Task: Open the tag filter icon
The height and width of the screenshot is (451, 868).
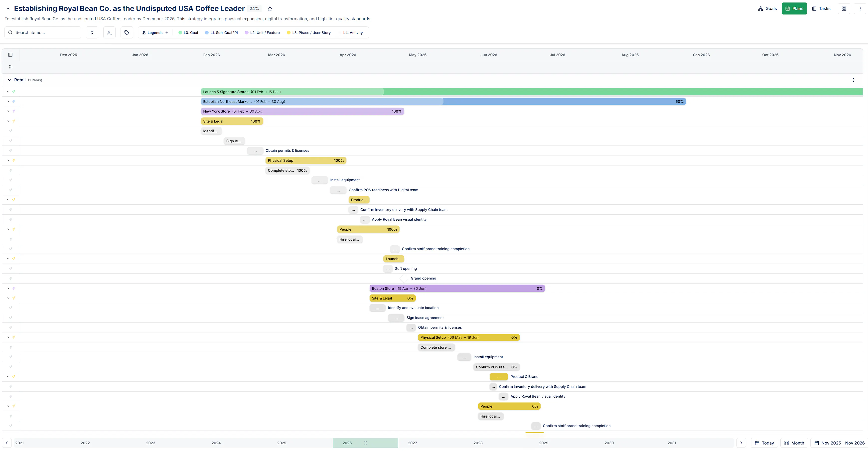Action: coord(127,32)
